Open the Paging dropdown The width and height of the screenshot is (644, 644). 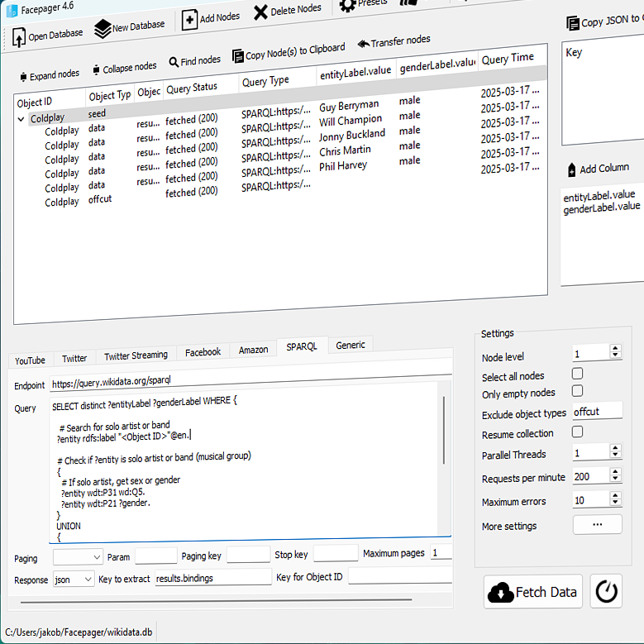pos(78,556)
